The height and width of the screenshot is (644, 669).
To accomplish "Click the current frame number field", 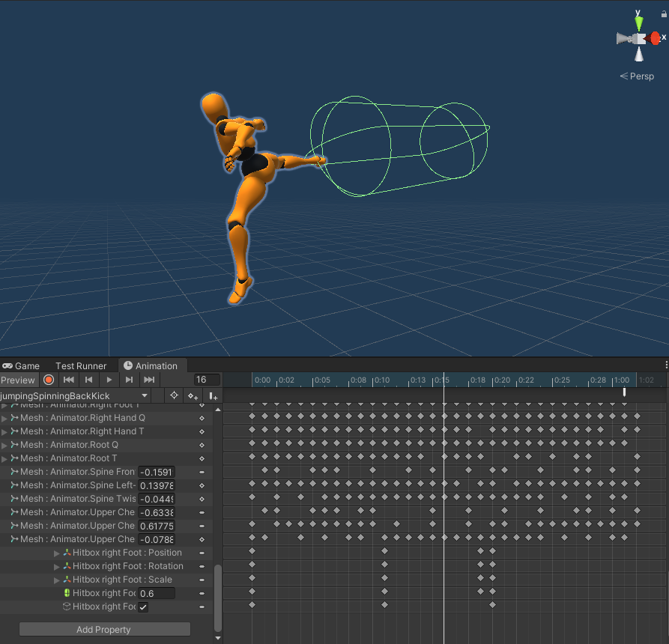I will [207, 380].
